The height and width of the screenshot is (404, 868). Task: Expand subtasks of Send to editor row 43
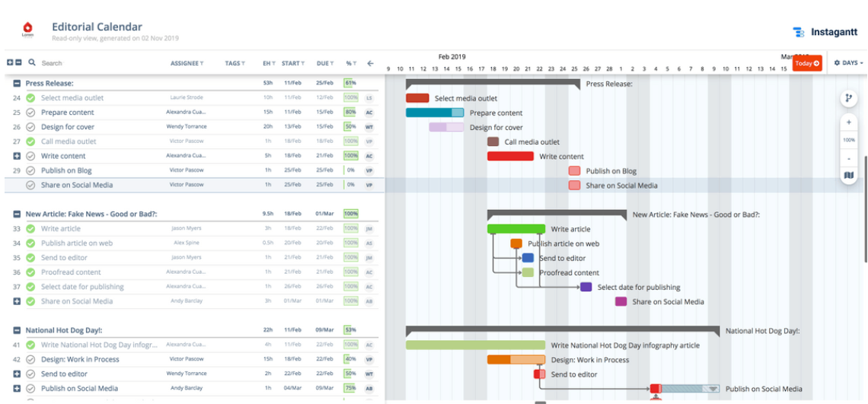tap(17, 374)
